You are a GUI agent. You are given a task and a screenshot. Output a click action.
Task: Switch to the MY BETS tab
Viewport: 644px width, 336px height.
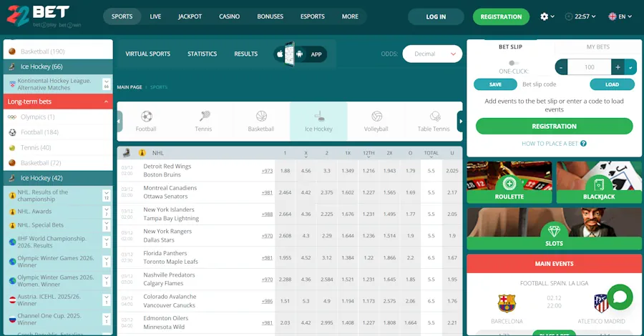pyautogui.click(x=598, y=46)
